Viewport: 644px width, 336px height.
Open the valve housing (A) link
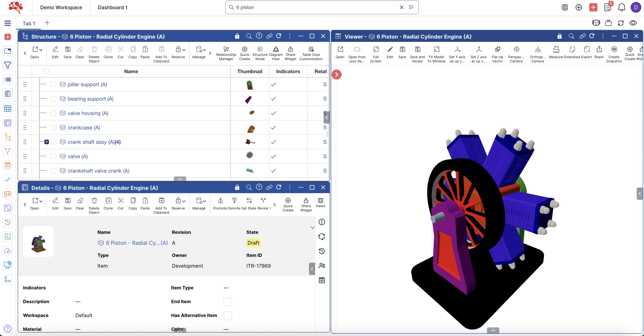pyautogui.click(x=88, y=113)
